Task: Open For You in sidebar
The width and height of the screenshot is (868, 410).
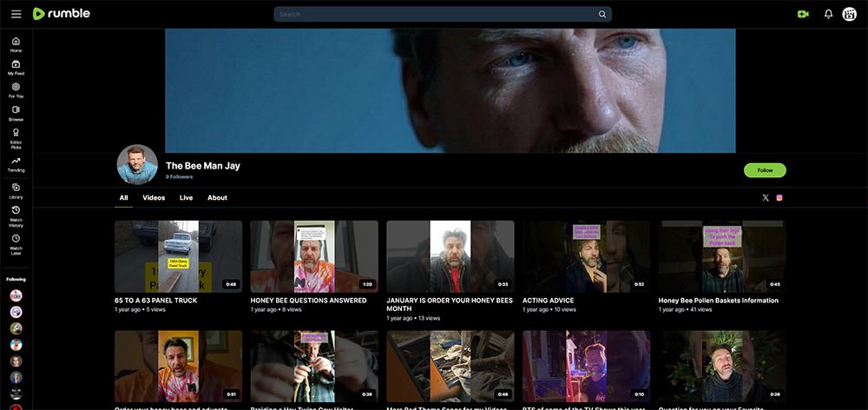Action: (x=16, y=90)
